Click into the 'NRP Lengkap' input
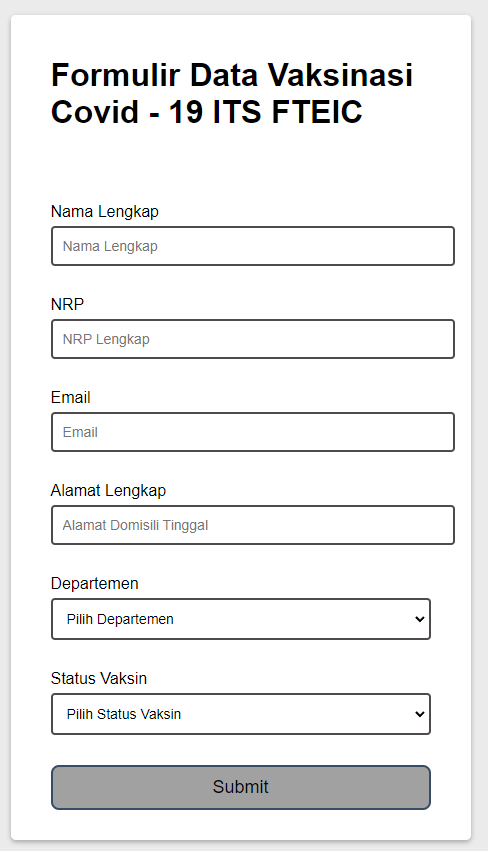 (x=253, y=339)
